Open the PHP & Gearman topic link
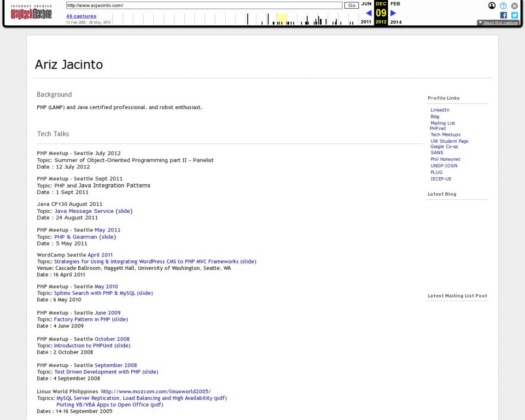This screenshot has width=525, height=420. [76, 237]
